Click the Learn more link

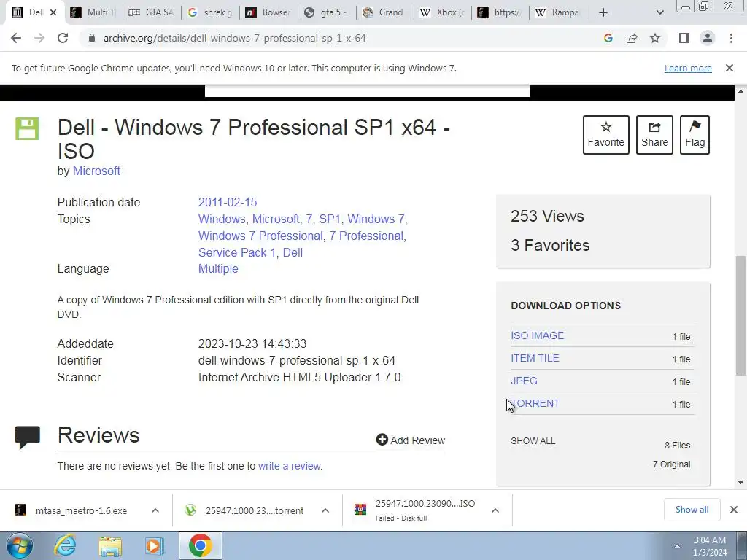click(688, 68)
